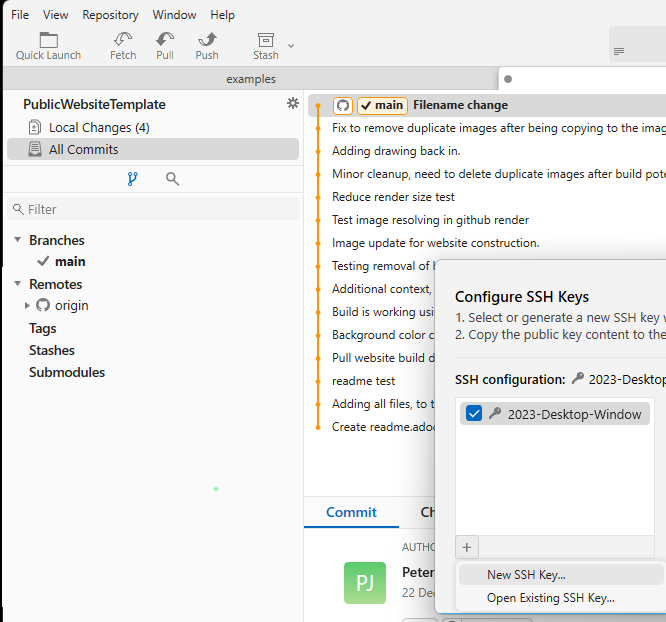The width and height of the screenshot is (666, 622).
Task: Collapse the Remotes tree section
Action: point(18,284)
